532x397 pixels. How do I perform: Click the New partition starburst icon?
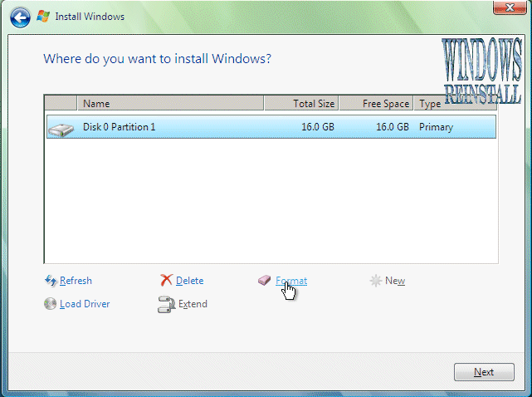375,281
